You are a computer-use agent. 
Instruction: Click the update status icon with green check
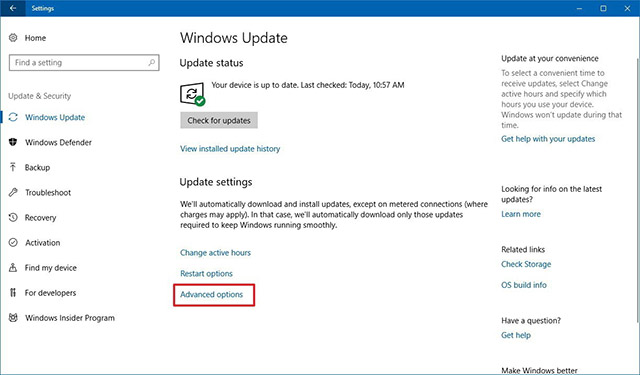coord(192,94)
